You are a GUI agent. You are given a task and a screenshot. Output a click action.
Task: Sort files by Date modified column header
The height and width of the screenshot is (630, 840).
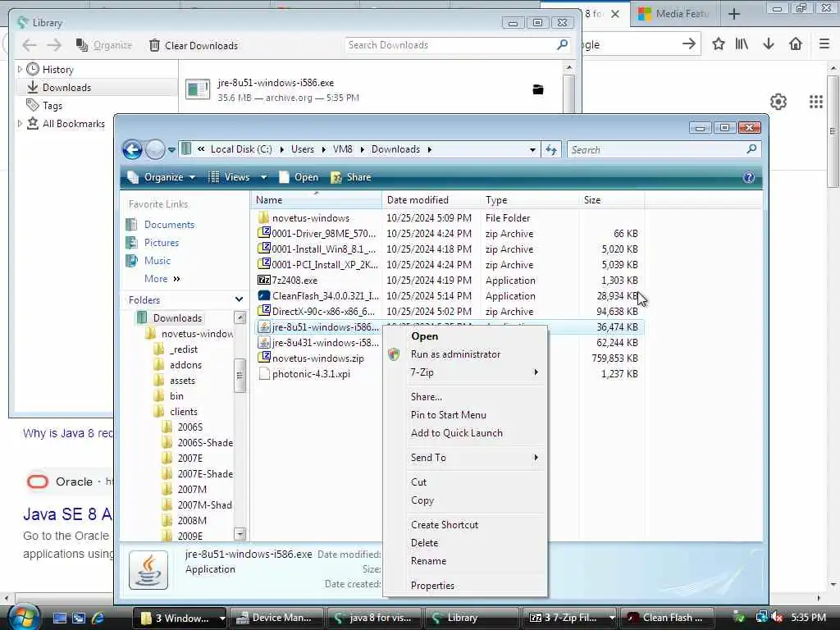[431, 200]
